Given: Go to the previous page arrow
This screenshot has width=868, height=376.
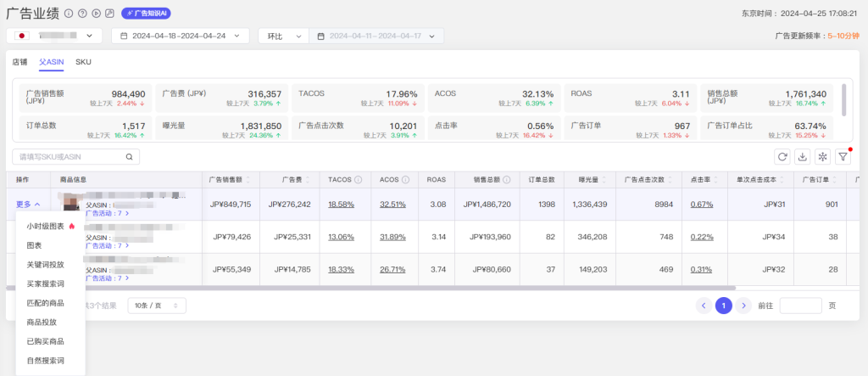Looking at the screenshot, I should click(x=704, y=306).
